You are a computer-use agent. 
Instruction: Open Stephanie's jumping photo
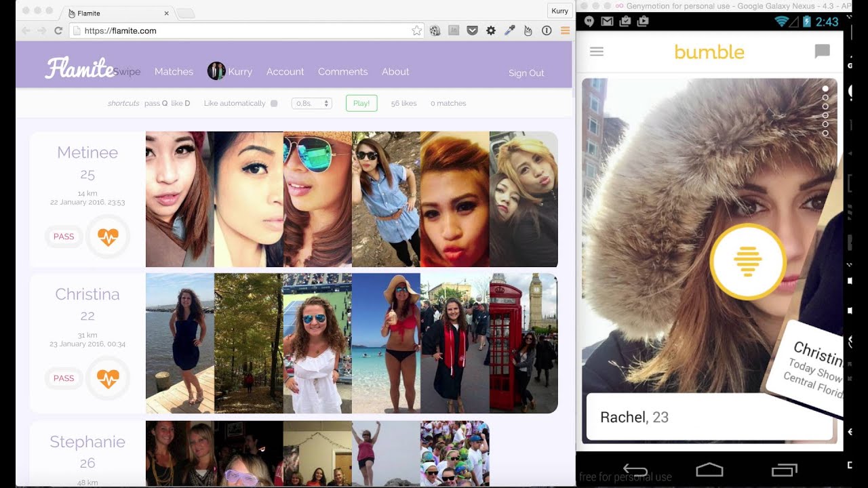tap(386, 453)
